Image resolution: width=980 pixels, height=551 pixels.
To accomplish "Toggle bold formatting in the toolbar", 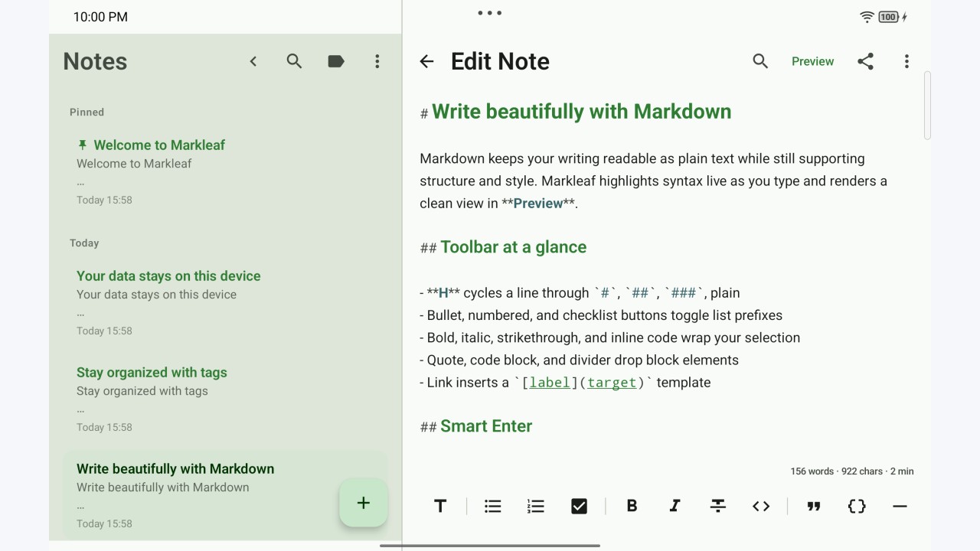I will coord(632,506).
